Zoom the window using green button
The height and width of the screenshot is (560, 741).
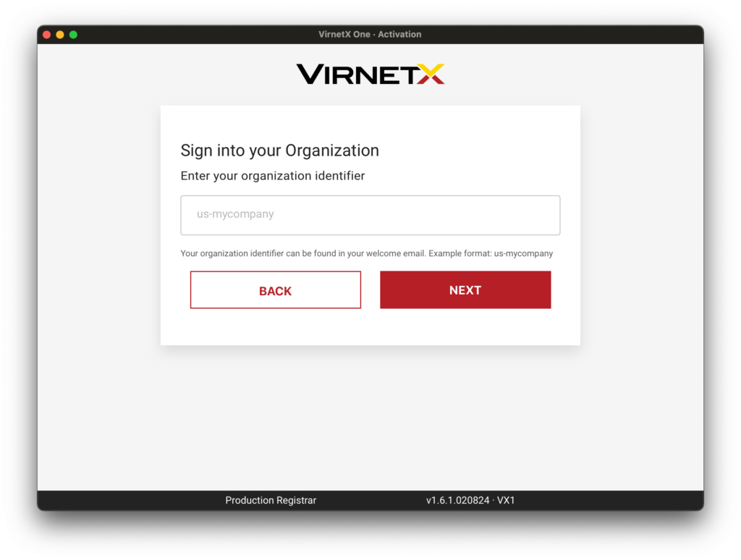73,35
